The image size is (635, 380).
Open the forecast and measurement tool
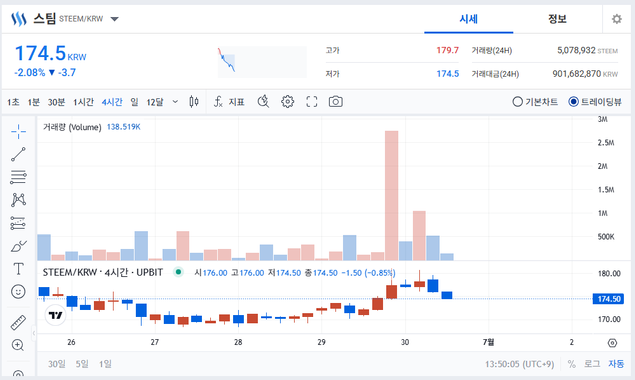pyautogui.click(x=18, y=223)
